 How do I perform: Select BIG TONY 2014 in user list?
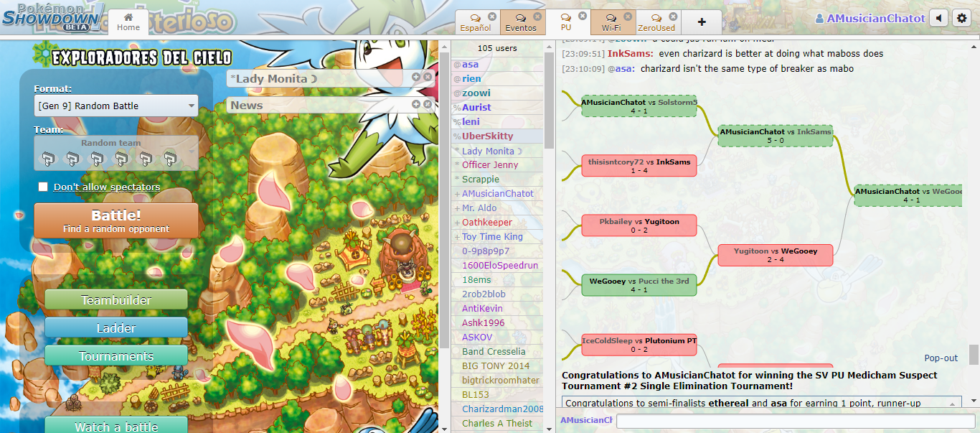[497, 366]
